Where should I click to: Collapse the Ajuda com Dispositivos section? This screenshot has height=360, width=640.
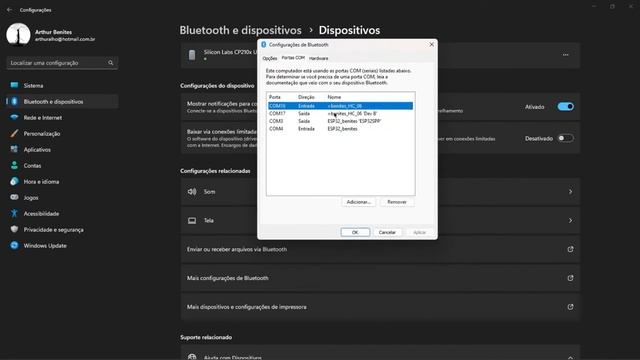click(570, 358)
